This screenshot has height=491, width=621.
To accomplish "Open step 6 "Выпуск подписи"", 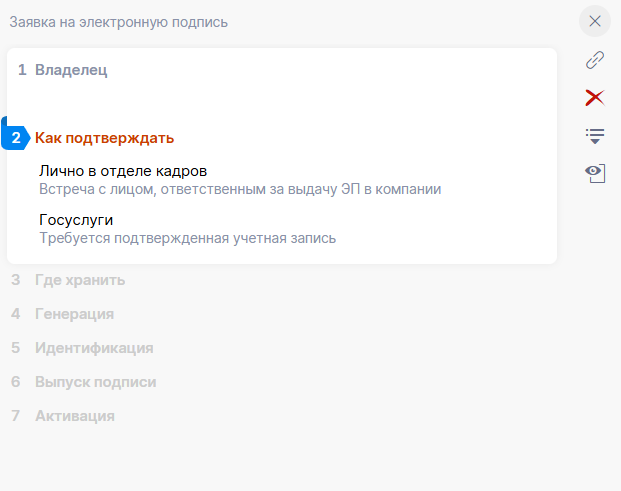I will coord(95,382).
